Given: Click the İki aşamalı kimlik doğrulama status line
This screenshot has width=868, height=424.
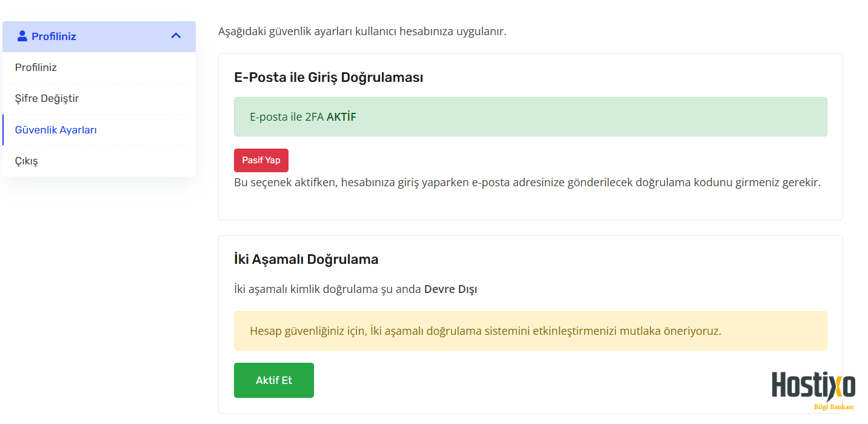Looking at the screenshot, I should tap(356, 289).
